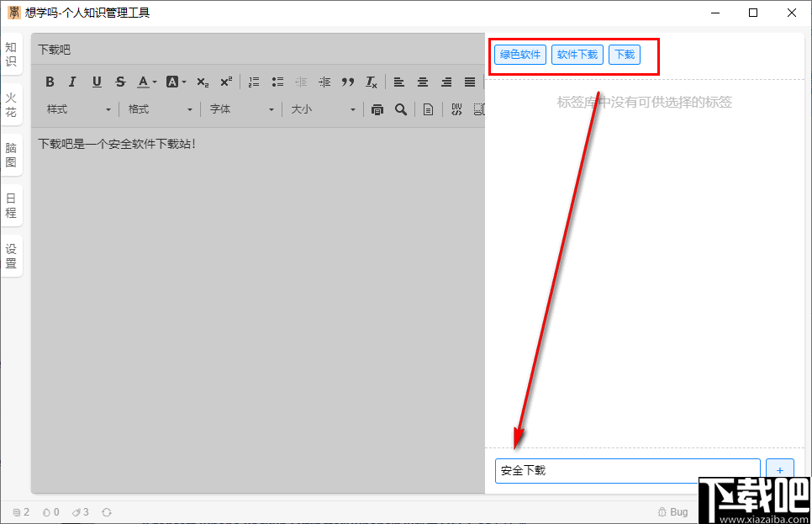Click the tag input field with 安全下载
Screen dimensions: 812x524
pyautogui.click(x=628, y=471)
